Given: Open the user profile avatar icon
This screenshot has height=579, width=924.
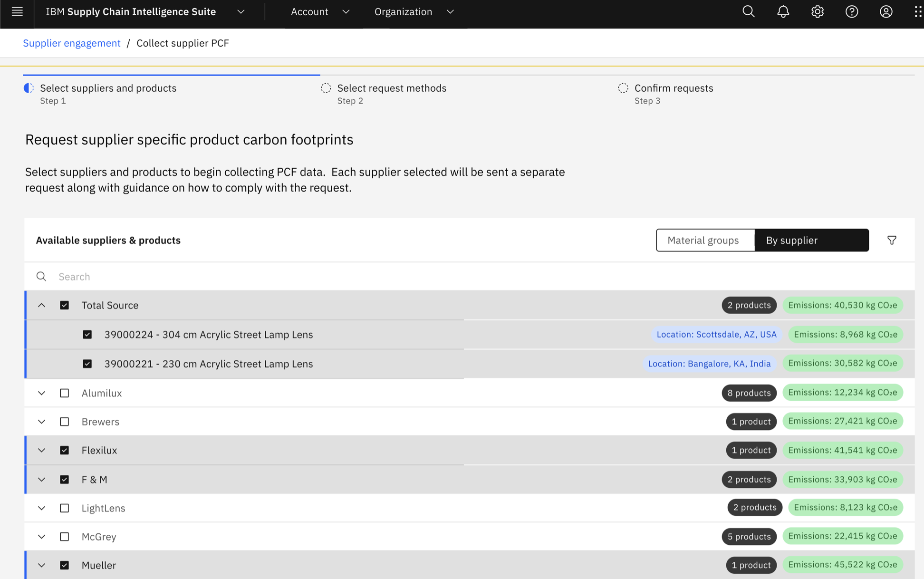Looking at the screenshot, I should pos(885,12).
